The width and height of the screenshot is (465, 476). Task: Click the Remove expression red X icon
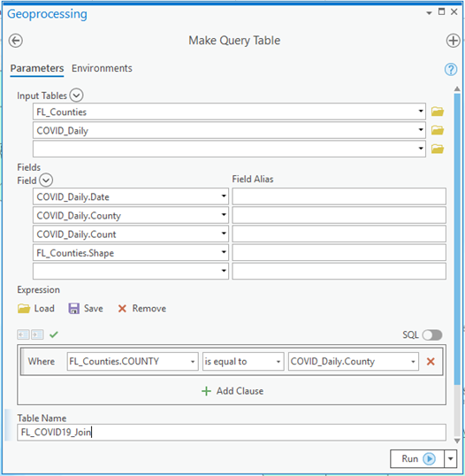click(122, 309)
